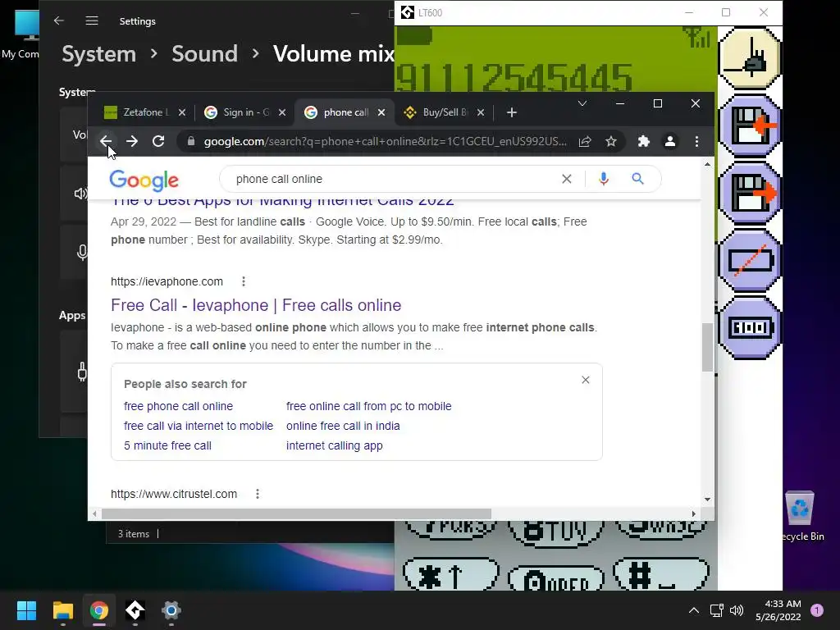Start voice search with microphone icon

pyautogui.click(x=604, y=179)
